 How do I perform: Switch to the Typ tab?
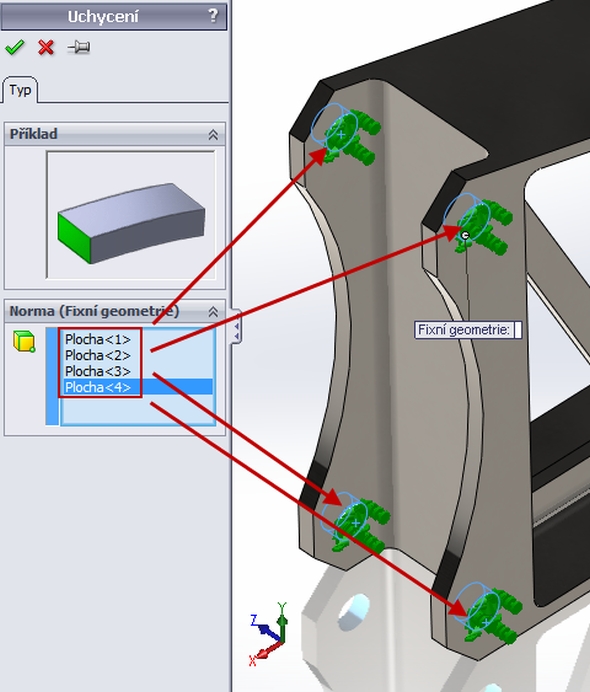[20, 90]
